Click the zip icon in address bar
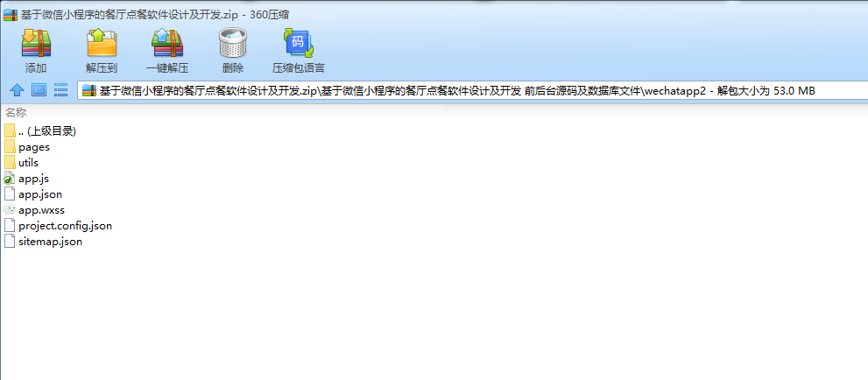This screenshot has height=380, width=868. [x=89, y=91]
